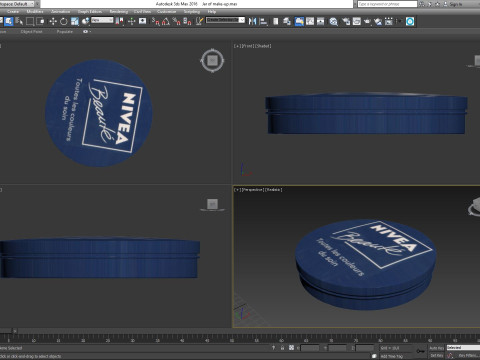Click Select and Manipulate icon
This screenshot has height=360, width=480.
[x=131, y=21]
